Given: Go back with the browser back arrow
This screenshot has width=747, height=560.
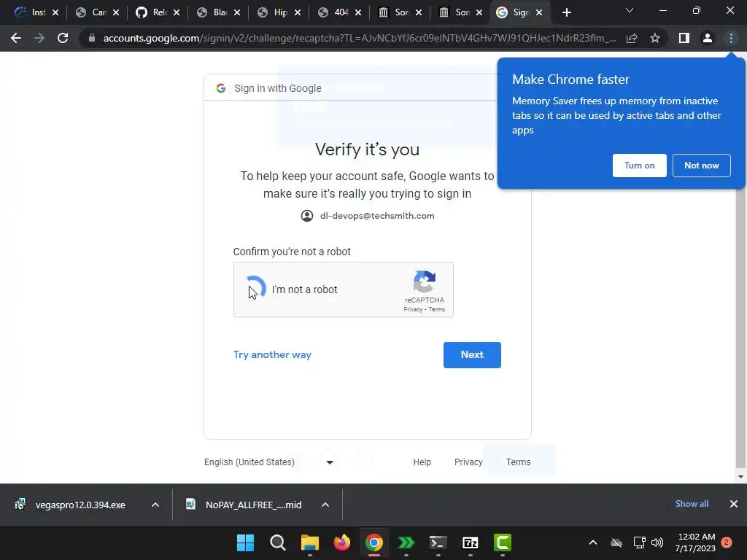Looking at the screenshot, I should pyautogui.click(x=16, y=38).
